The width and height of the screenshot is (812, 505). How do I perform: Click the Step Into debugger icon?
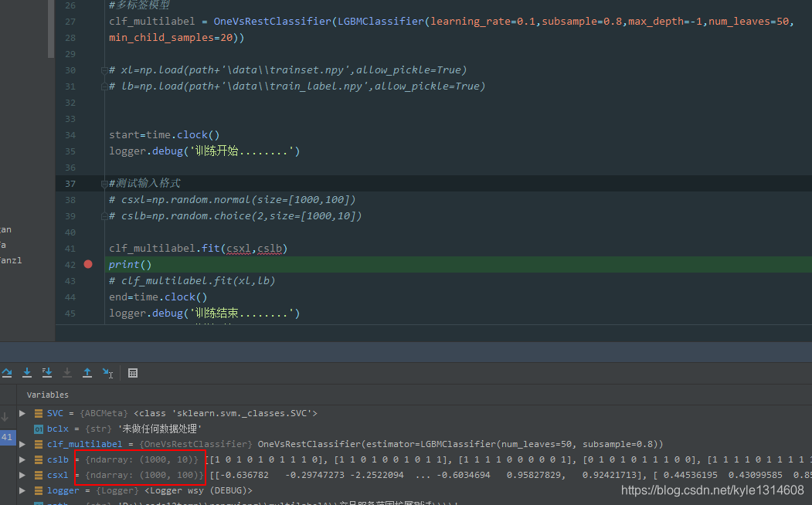coord(27,372)
